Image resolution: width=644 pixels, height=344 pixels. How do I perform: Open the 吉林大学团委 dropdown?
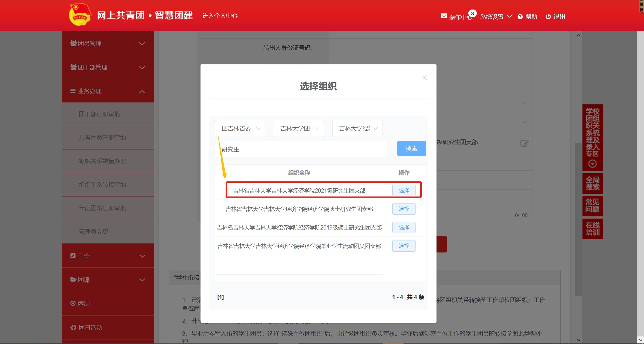(x=299, y=128)
